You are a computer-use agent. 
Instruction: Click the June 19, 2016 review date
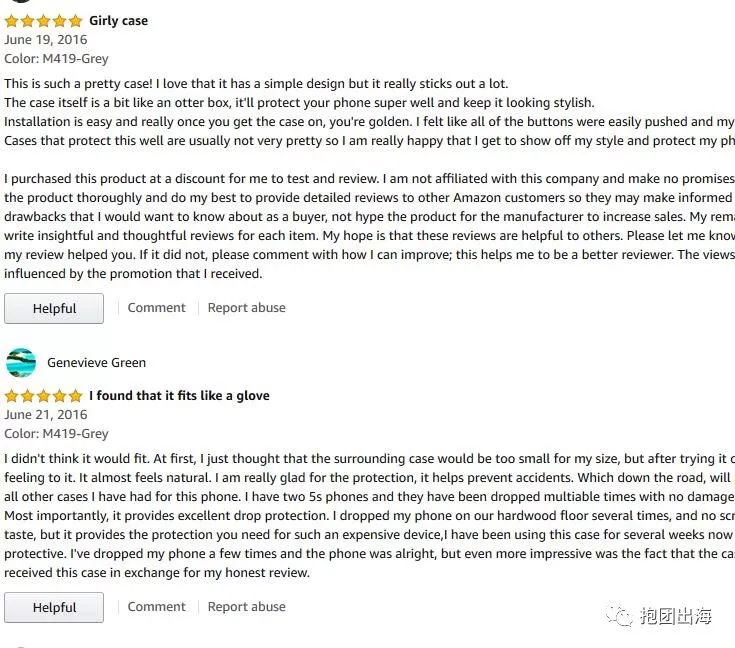tap(46, 40)
